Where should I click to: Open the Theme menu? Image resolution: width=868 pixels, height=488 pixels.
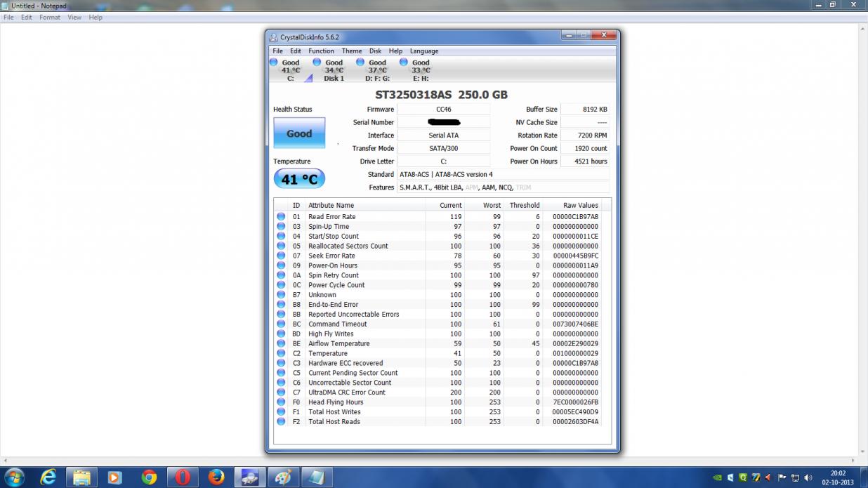point(352,51)
